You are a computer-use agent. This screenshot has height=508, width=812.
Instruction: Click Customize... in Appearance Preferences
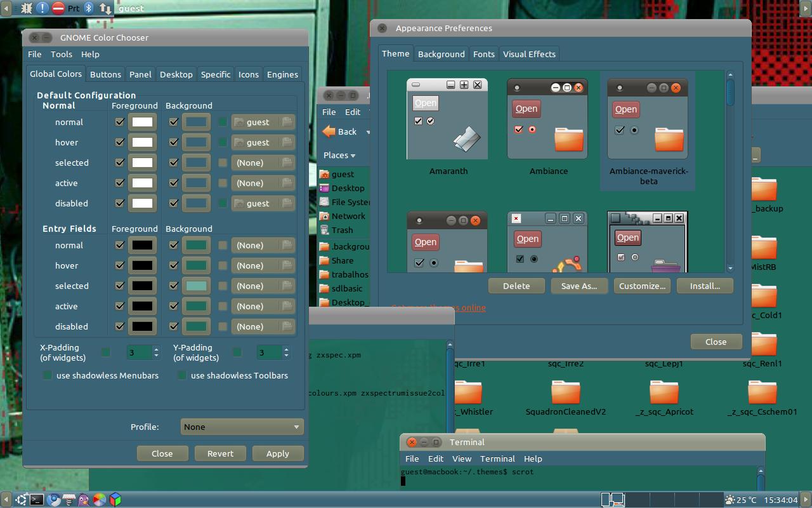(x=642, y=286)
